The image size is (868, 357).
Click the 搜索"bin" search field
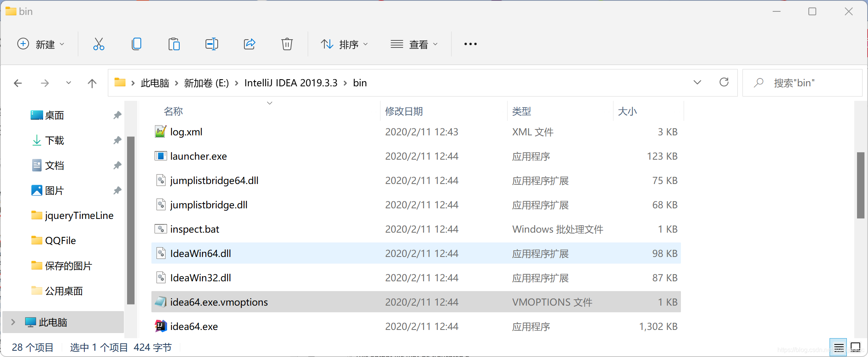tap(802, 83)
